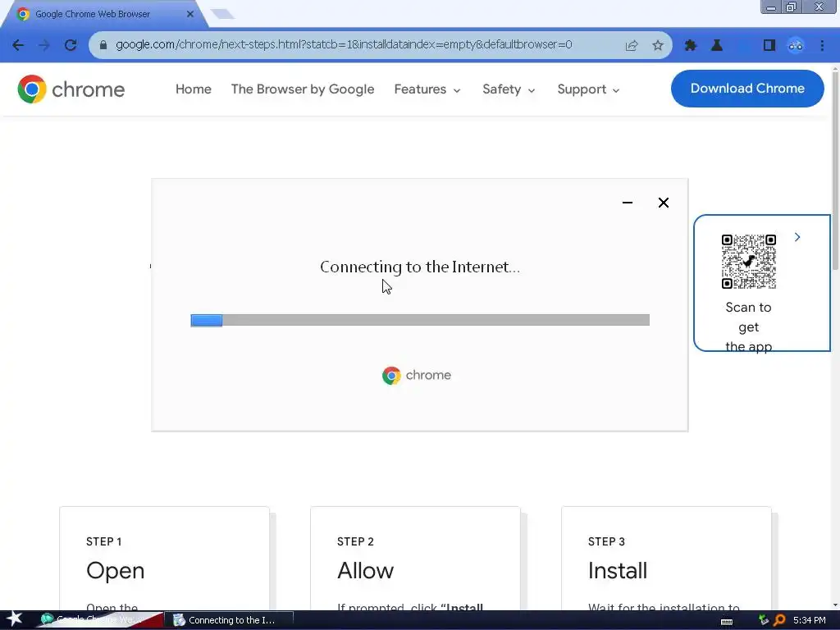Toggle the side panel icon
Screen dimensions: 840x630
tap(769, 45)
